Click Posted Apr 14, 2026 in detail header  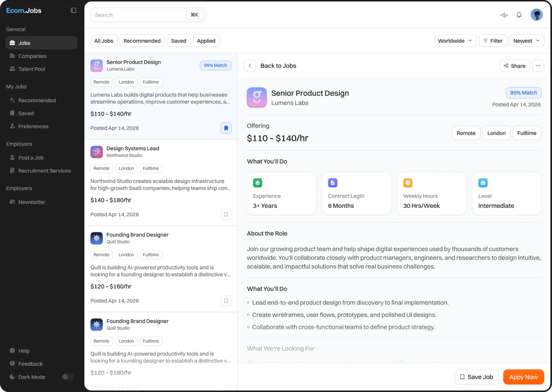click(516, 104)
